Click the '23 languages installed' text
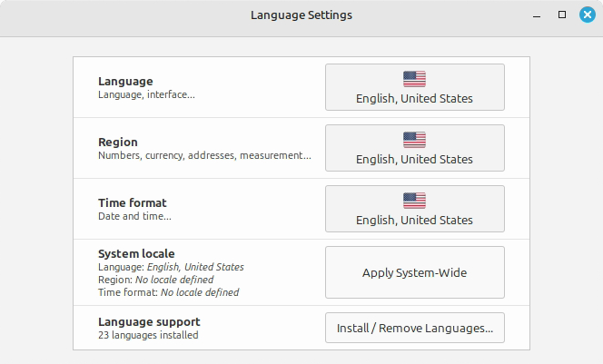 tap(148, 335)
